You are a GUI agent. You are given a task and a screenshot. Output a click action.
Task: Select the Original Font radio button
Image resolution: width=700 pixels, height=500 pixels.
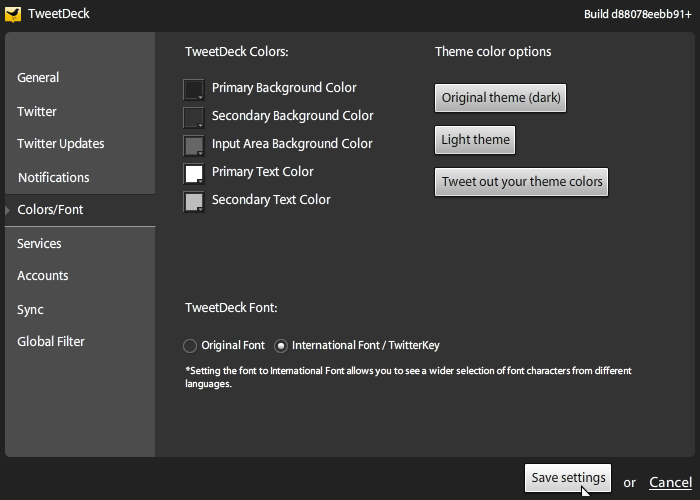click(x=190, y=346)
